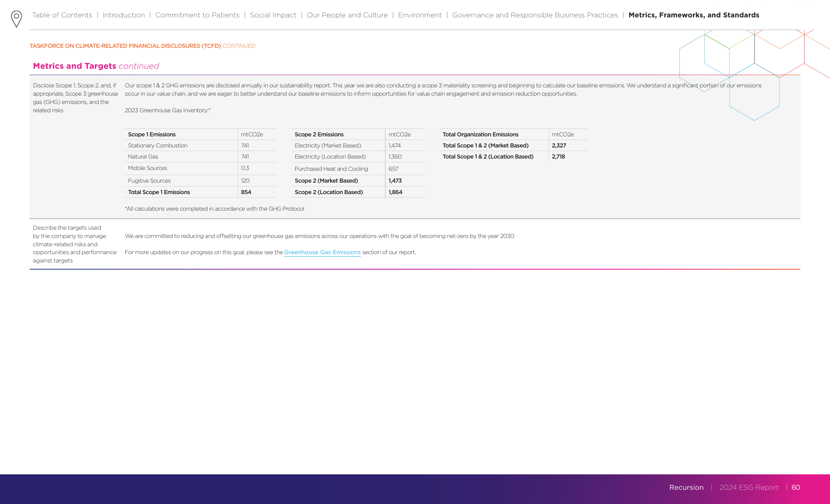Select Purchased Heat and Cooling value 657

click(x=393, y=169)
